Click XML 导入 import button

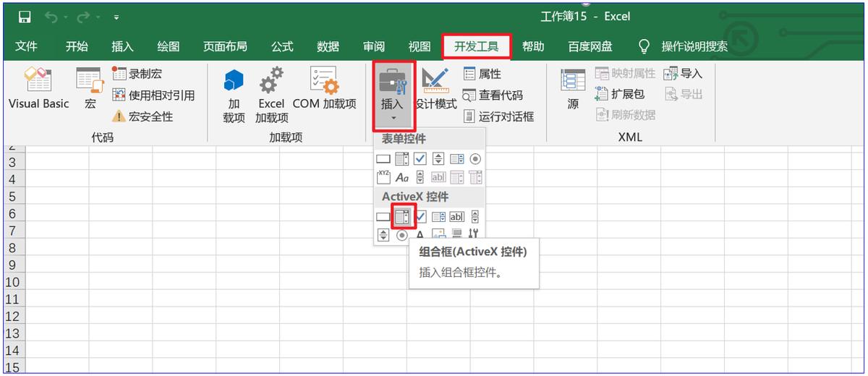pyautogui.click(x=683, y=74)
